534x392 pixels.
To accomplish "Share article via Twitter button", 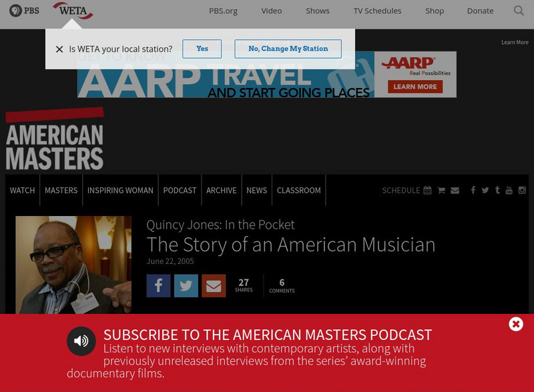I will point(186,286).
